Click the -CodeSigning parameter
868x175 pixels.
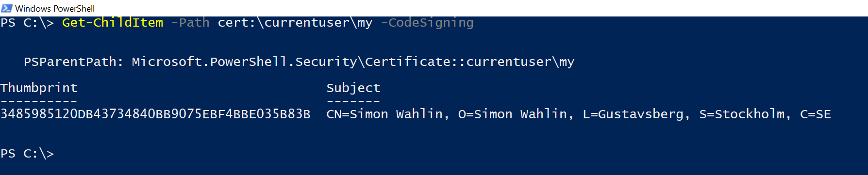(427, 23)
